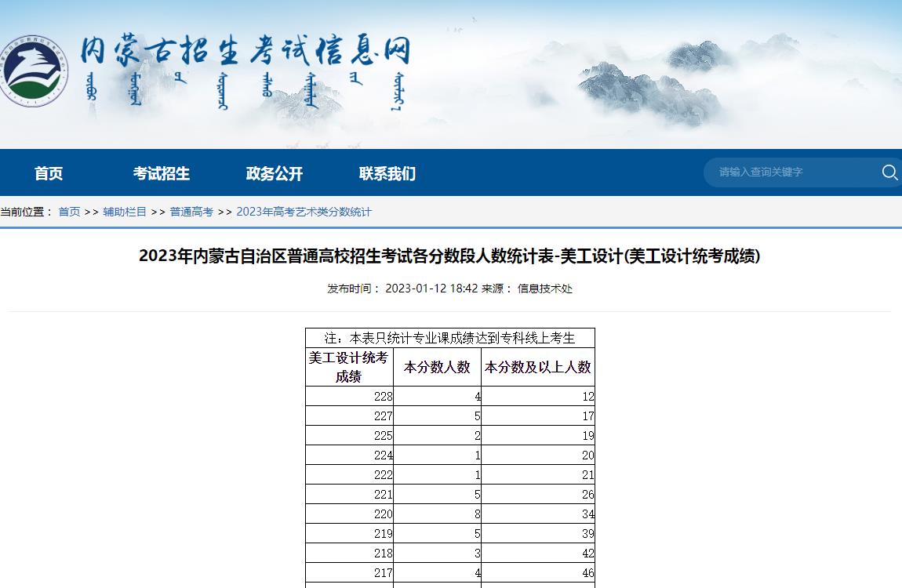
Task: Open the 考试招生 menu item
Action: click(161, 173)
